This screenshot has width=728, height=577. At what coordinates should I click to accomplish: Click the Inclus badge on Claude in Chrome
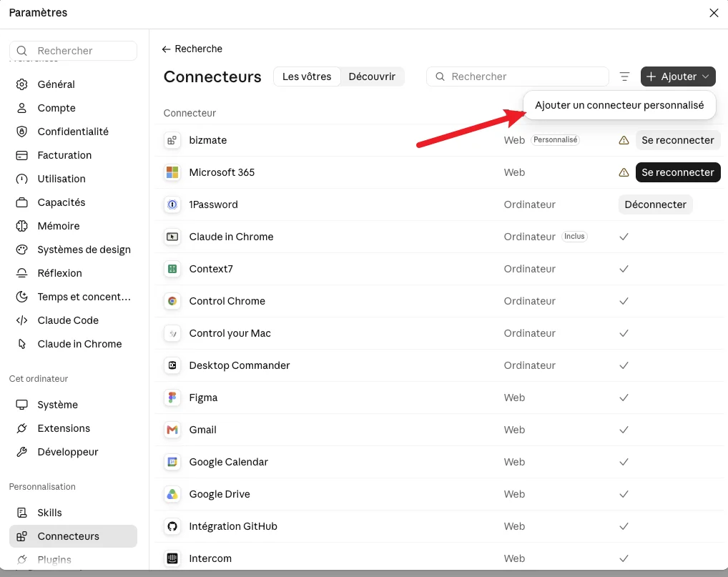[x=574, y=236]
